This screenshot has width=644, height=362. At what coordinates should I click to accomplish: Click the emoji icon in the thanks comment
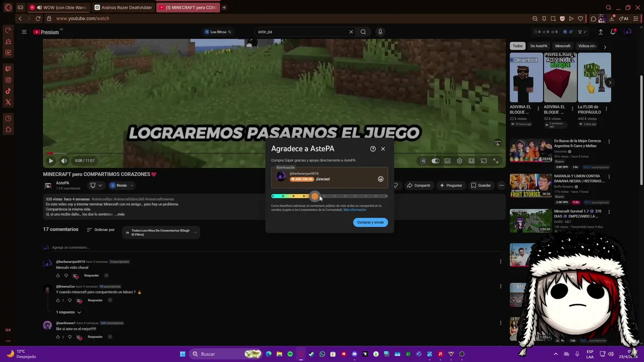click(380, 179)
